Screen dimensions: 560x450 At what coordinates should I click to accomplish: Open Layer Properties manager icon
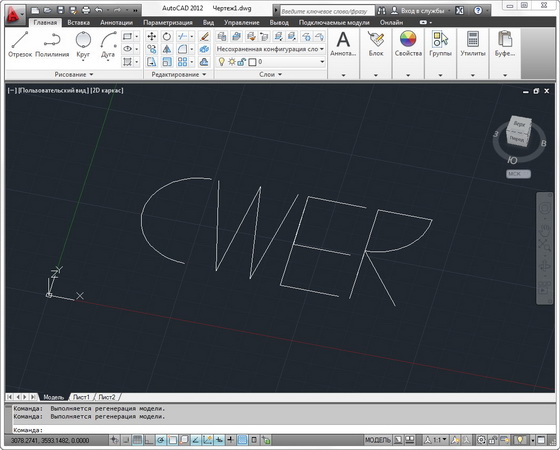(x=222, y=36)
